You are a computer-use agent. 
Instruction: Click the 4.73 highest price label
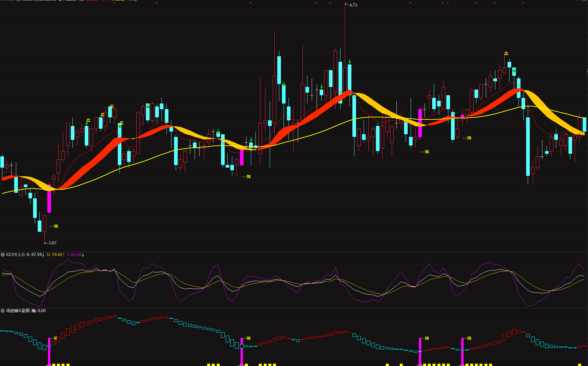pos(353,5)
